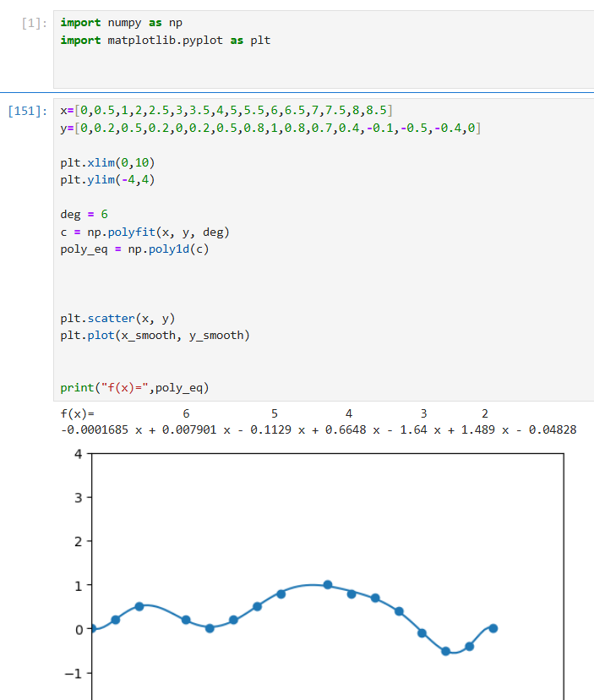The height and width of the screenshot is (700, 594).
Task: Click the line 'import matplotlib.pyplot as plt'
Action: 166,41
